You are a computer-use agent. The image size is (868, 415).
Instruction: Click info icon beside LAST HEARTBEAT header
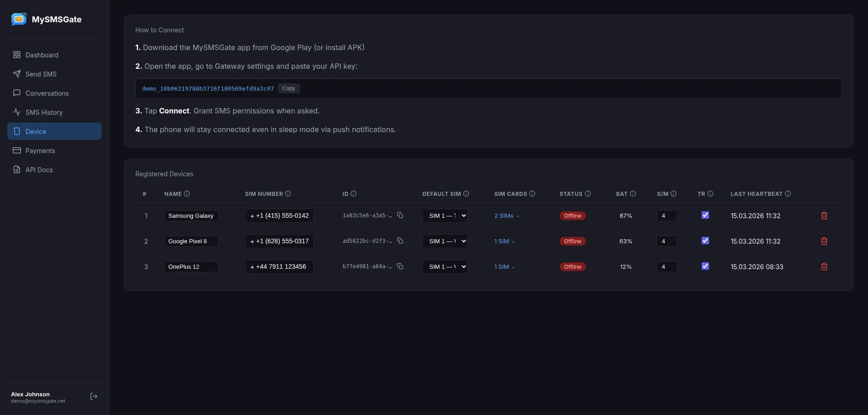click(788, 194)
